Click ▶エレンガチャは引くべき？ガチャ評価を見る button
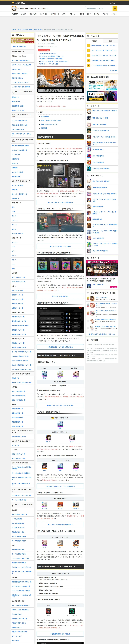The image size is (129, 644). pos(60,486)
